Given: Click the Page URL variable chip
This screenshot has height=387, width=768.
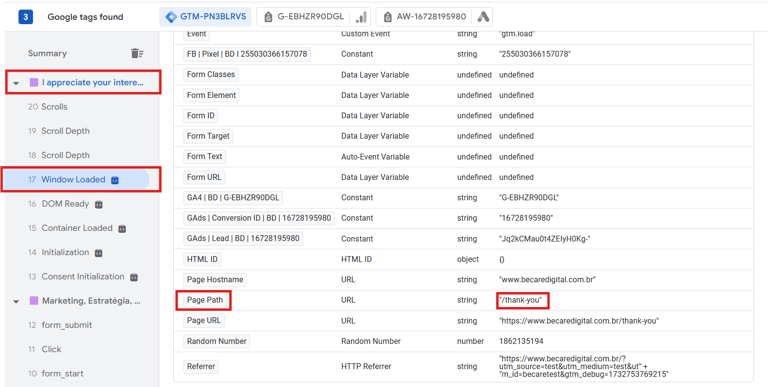Looking at the screenshot, I should (204, 321).
